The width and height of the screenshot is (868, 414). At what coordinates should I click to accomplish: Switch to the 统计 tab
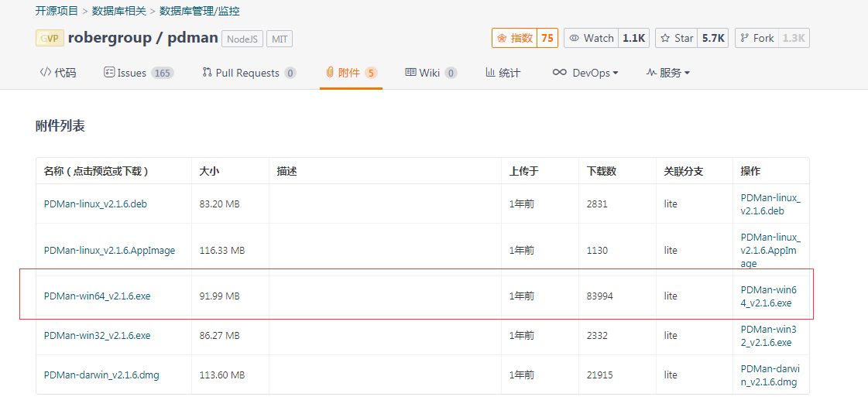pyautogui.click(x=503, y=73)
